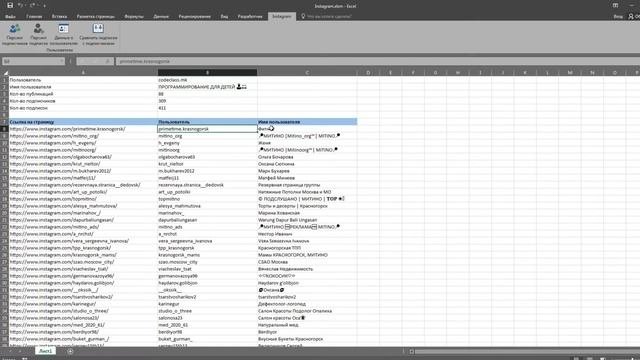Click the Кол-во публикаций label cell
This screenshot has width=640, height=360.
[83, 94]
